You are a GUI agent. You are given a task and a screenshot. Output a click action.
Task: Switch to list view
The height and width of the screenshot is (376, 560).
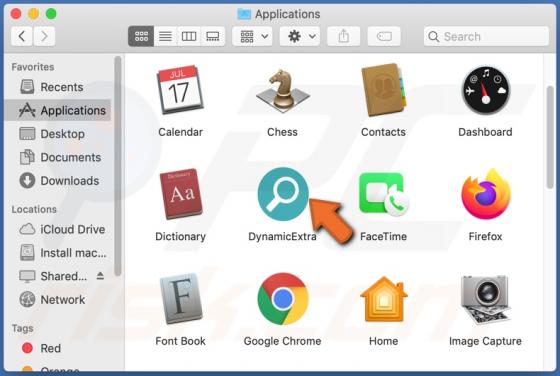(165, 36)
